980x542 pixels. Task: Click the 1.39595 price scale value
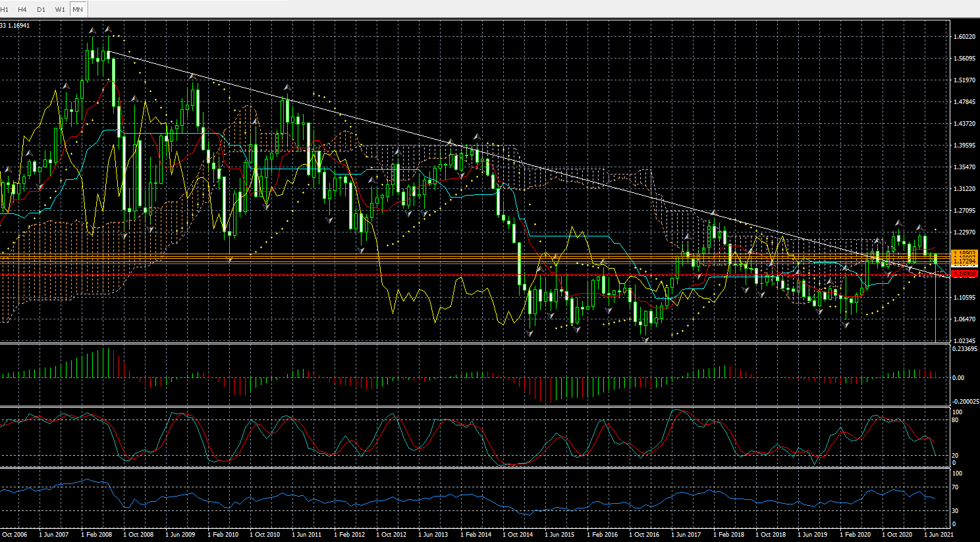click(964, 146)
